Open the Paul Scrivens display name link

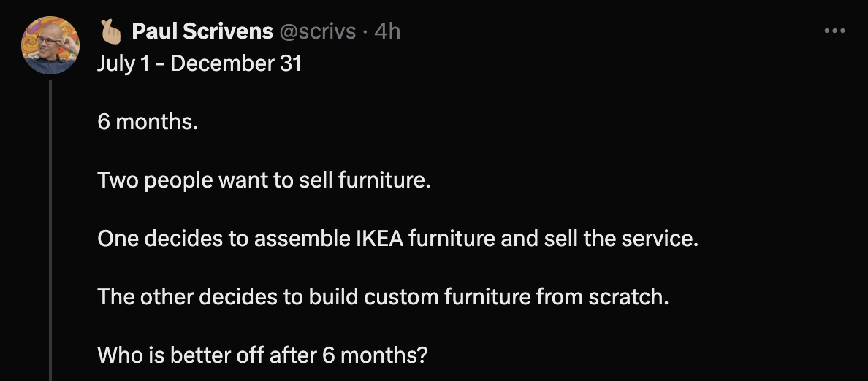pyautogui.click(x=202, y=31)
